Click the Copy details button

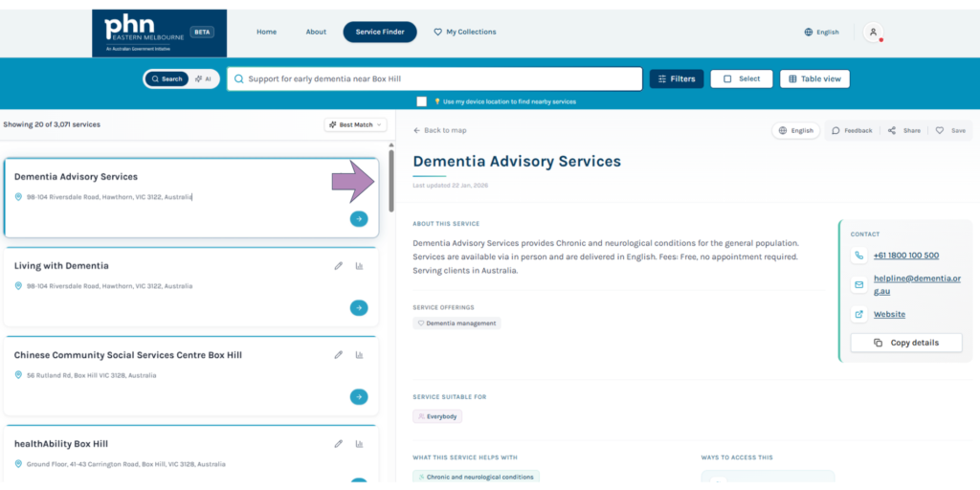coord(905,343)
